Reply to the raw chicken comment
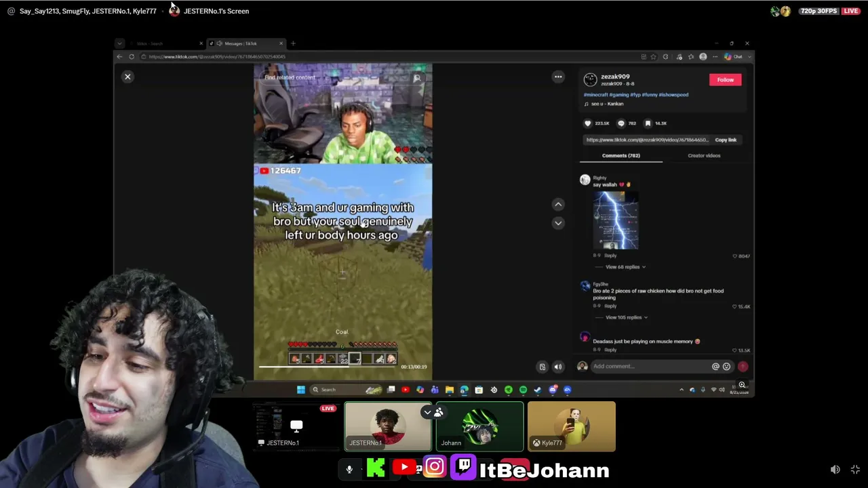Viewport: 868px width, 488px height. (x=610, y=306)
